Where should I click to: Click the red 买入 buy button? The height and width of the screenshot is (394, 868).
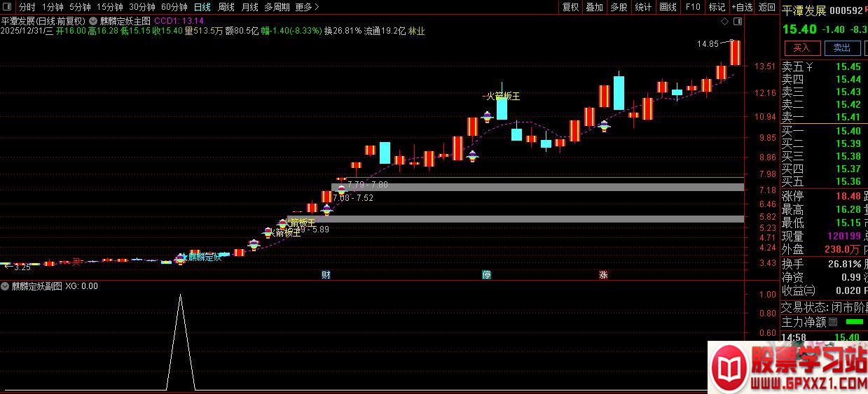(802, 48)
